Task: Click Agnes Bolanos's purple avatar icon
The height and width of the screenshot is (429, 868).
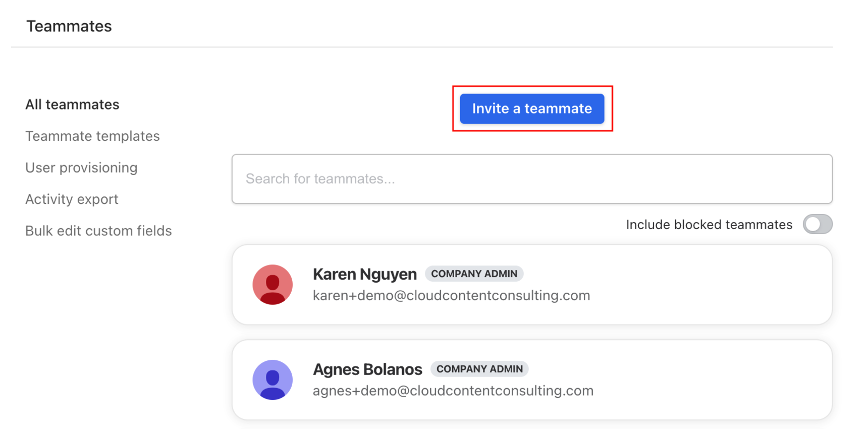Action: (273, 380)
